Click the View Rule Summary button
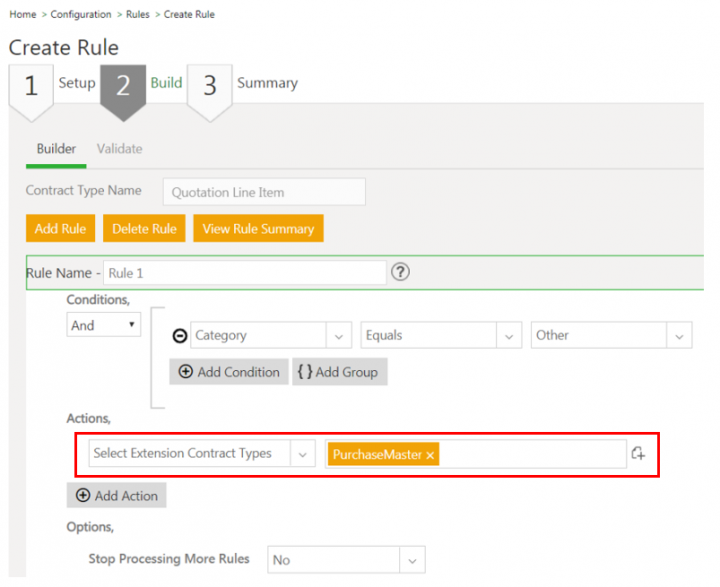The height and width of the screenshot is (587, 720). point(258,229)
